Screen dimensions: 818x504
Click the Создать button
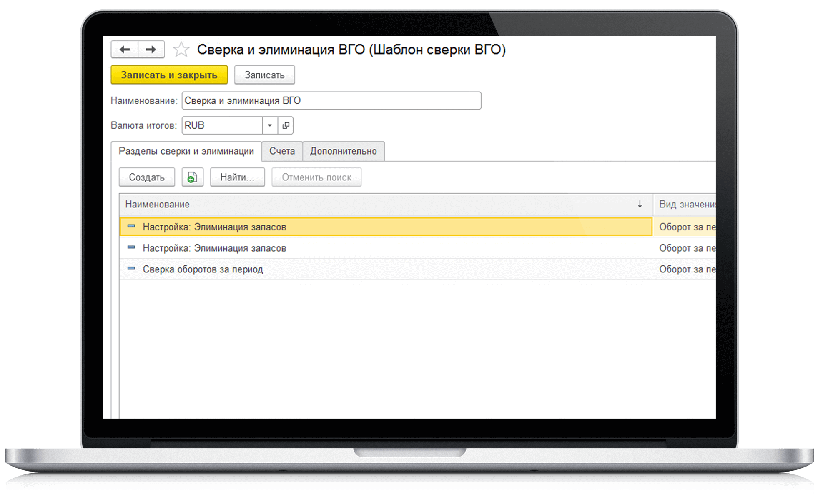tap(147, 177)
